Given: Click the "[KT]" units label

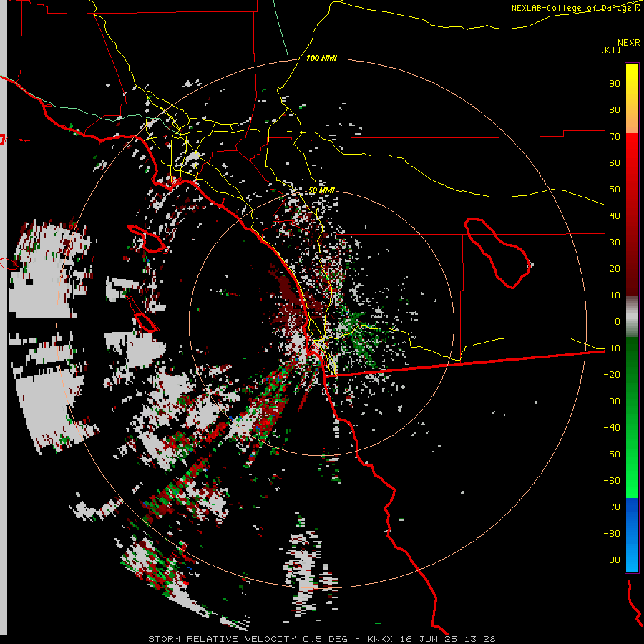Looking at the screenshot, I should coord(611,49).
